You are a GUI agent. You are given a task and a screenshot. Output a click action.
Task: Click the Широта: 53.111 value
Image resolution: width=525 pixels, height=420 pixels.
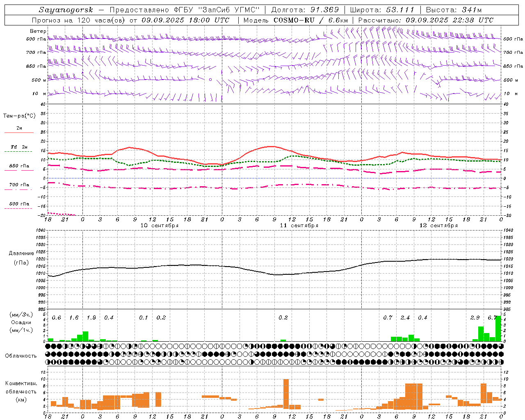click(x=382, y=10)
